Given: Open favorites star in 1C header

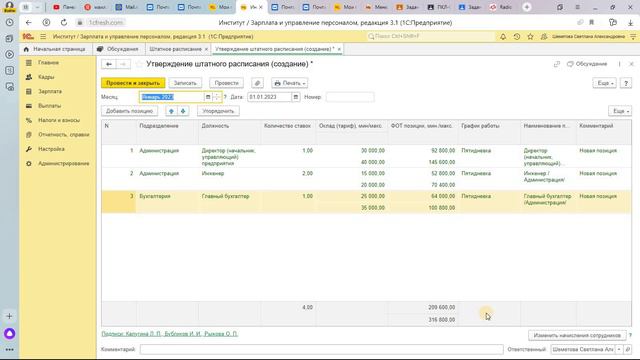Looking at the screenshot, I should click(530, 36).
